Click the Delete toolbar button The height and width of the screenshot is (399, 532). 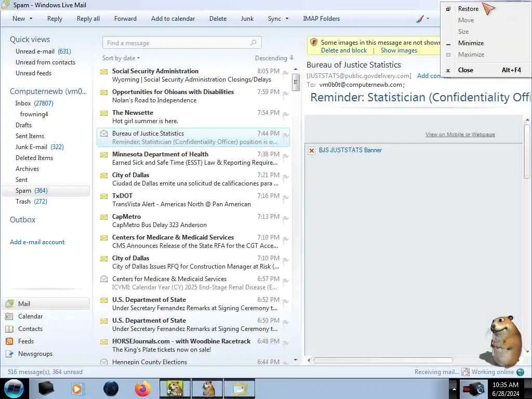point(218,19)
